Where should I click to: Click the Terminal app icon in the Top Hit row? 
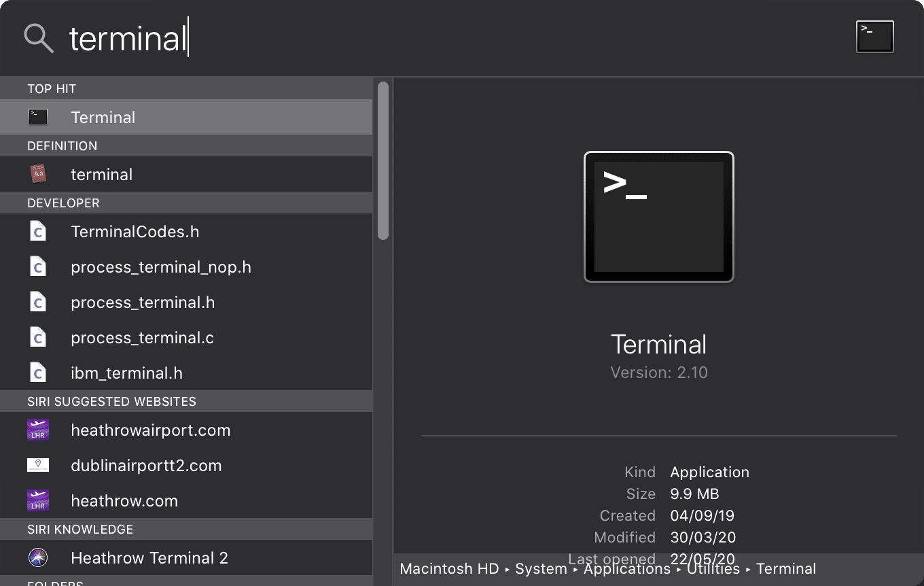(38, 117)
